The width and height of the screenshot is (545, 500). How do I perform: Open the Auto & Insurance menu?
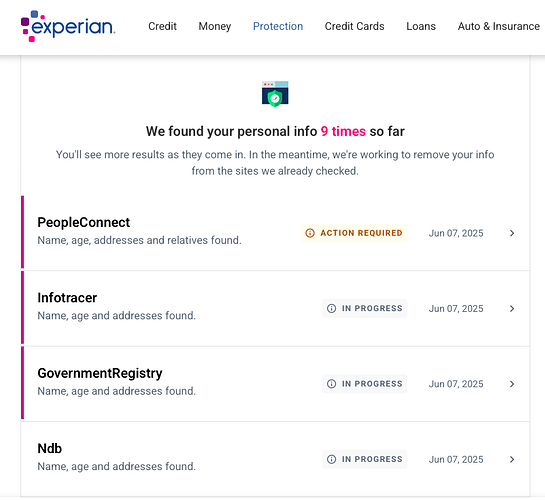499,26
